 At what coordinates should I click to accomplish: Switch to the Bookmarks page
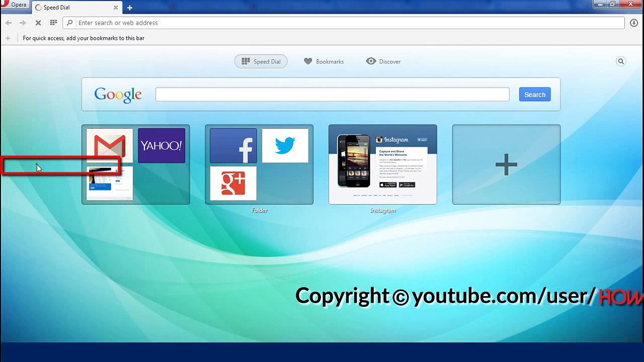pyautogui.click(x=324, y=61)
